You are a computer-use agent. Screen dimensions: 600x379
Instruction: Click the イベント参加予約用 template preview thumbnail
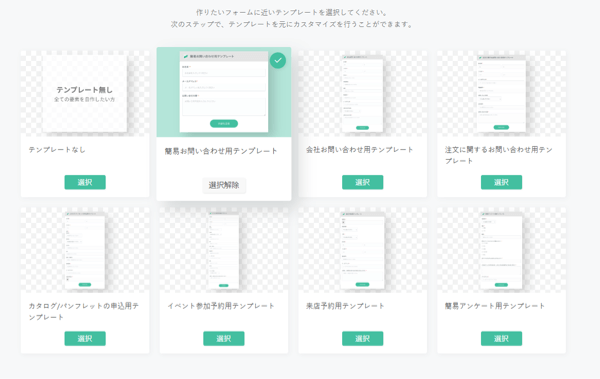pos(224,250)
